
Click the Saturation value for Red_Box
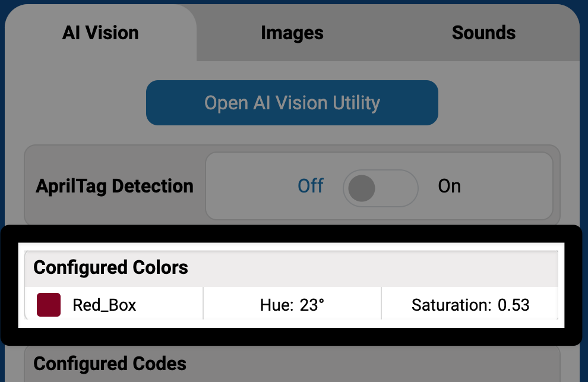470,304
